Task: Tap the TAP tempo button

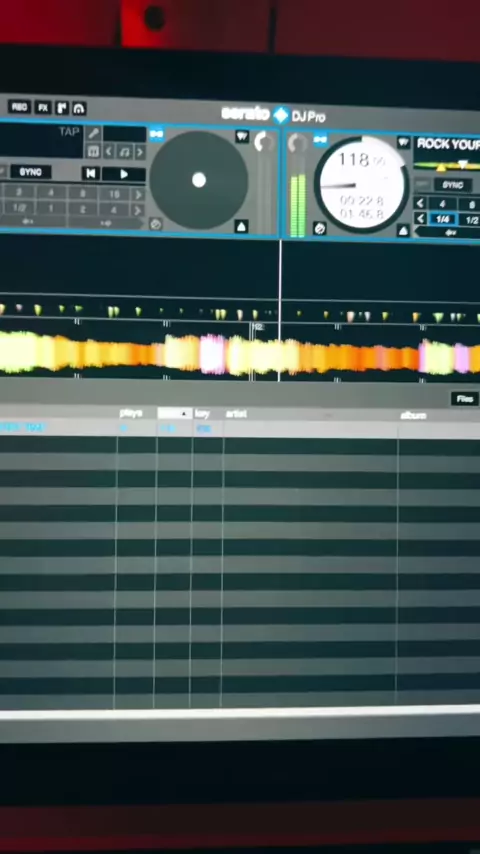Action: (69, 132)
